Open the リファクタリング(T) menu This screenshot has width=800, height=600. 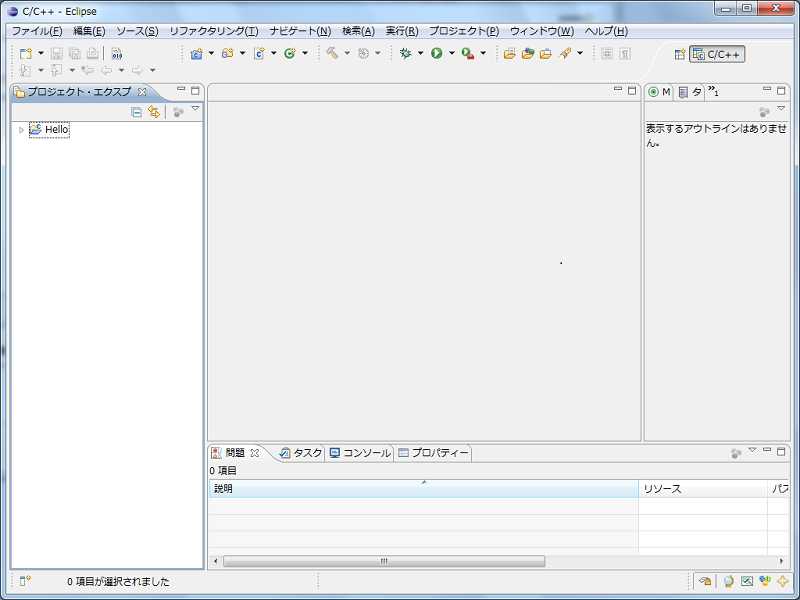pyautogui.click(x=213, y=31)
